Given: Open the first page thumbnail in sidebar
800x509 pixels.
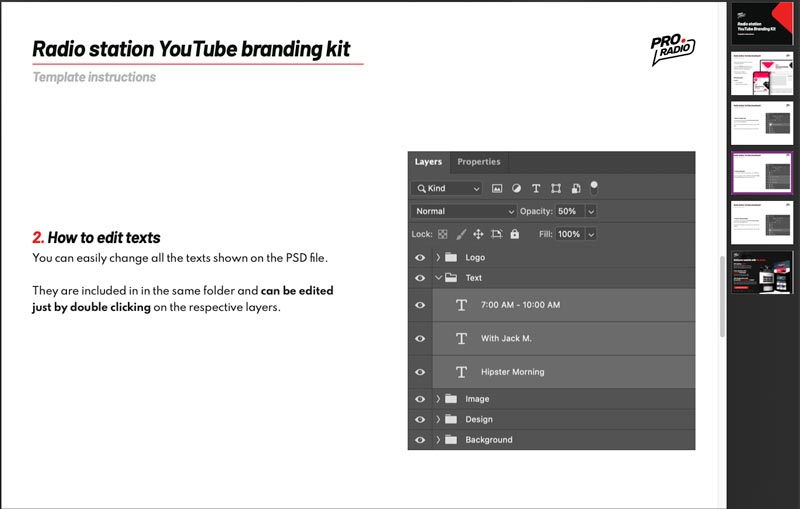Looking at the screenshot, I should point(762,24).
